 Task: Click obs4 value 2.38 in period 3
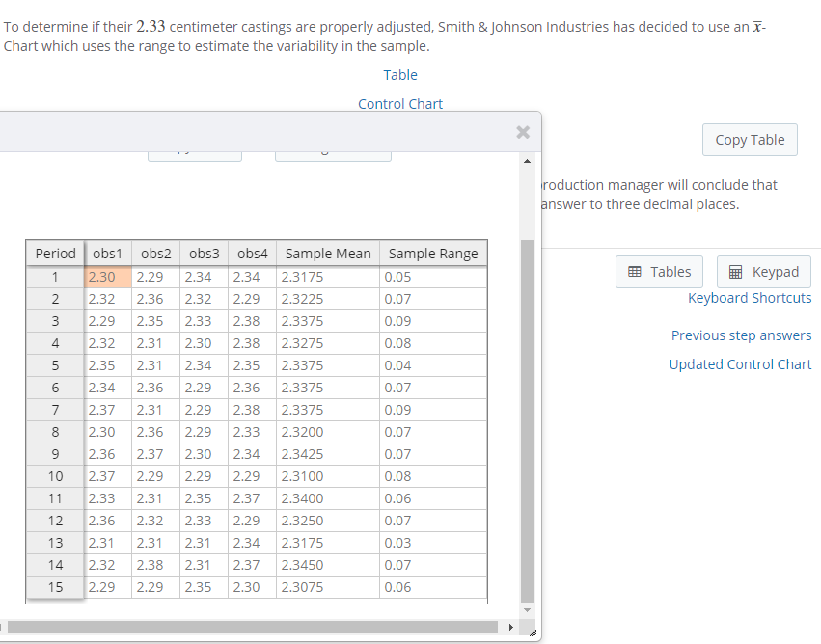[252, 321]
